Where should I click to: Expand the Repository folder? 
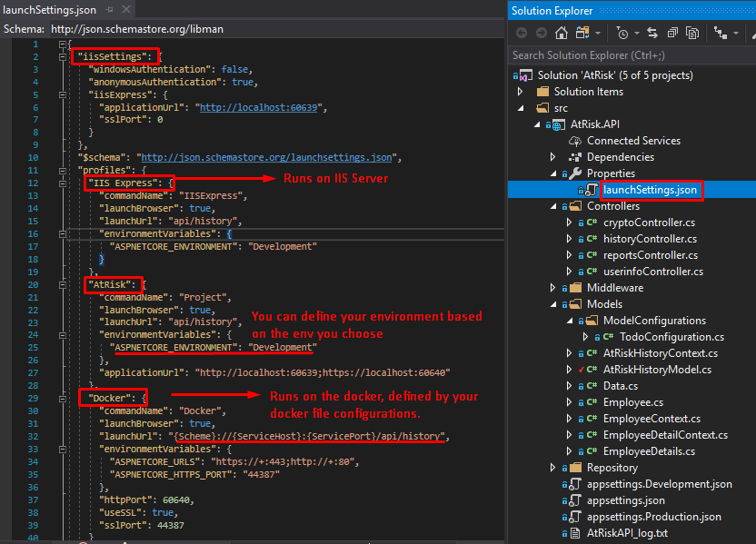[553, 468]
